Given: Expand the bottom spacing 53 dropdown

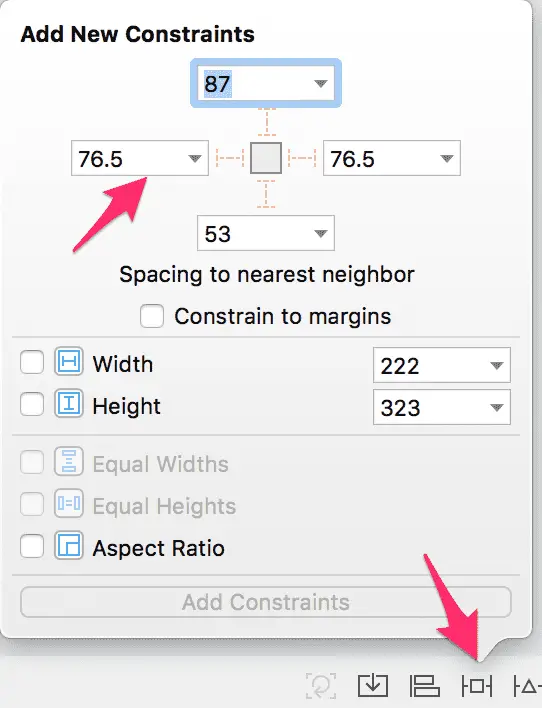Looking at the screenshot, I should point(321,233).
